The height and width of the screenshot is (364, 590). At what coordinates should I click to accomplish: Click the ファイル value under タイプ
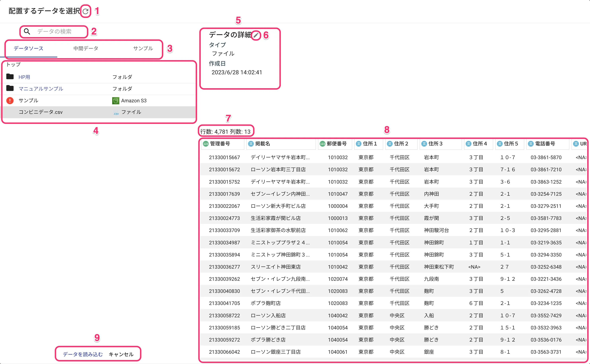(223, 54)
